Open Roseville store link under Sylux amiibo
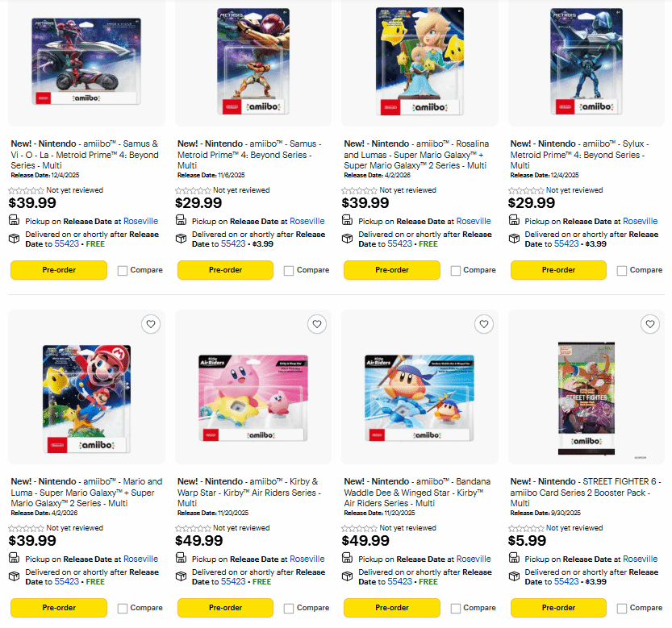 (x=640, y=221)
